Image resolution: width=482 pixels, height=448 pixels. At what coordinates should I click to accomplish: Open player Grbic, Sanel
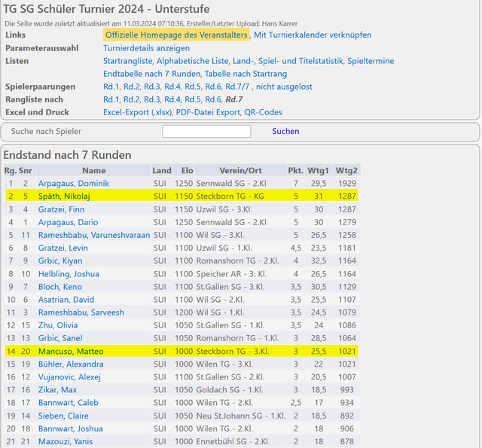[60, 338]
